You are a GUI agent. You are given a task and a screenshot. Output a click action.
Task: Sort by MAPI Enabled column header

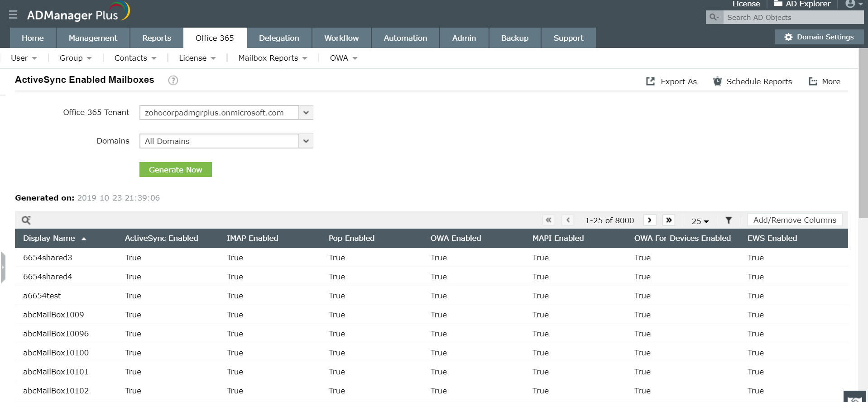[558, 238]
